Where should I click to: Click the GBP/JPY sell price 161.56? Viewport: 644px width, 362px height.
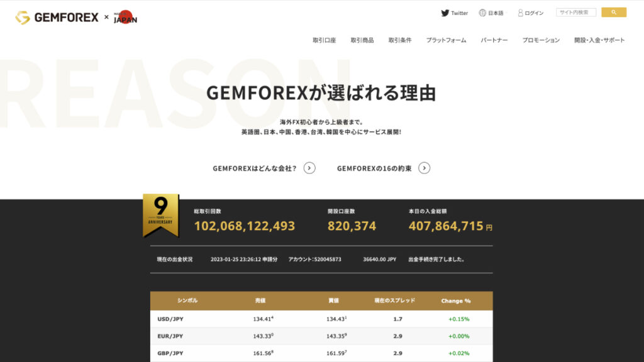[264, 353]
